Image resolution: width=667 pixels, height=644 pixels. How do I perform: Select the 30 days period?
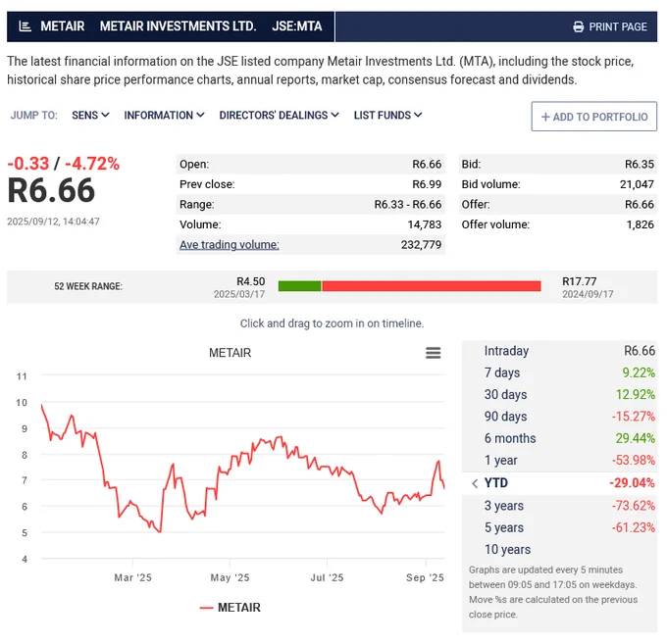(559, 394)
